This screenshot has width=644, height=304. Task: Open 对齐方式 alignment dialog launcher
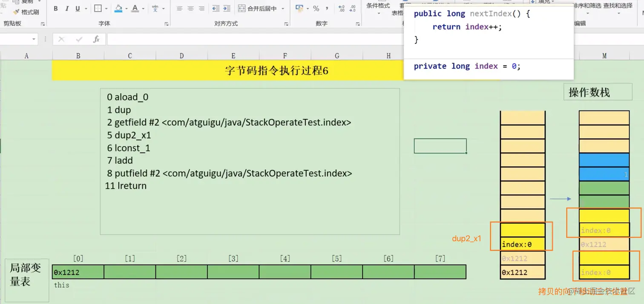pyautogui.click(x=286, y=24)
